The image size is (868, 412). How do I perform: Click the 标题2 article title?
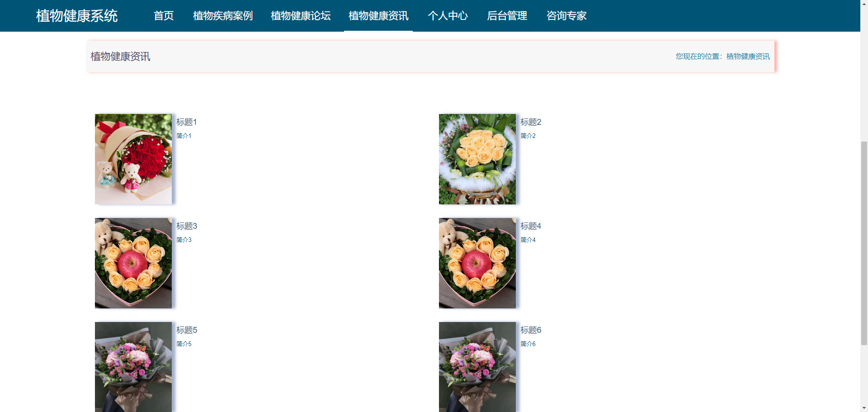tap(531, 122)
